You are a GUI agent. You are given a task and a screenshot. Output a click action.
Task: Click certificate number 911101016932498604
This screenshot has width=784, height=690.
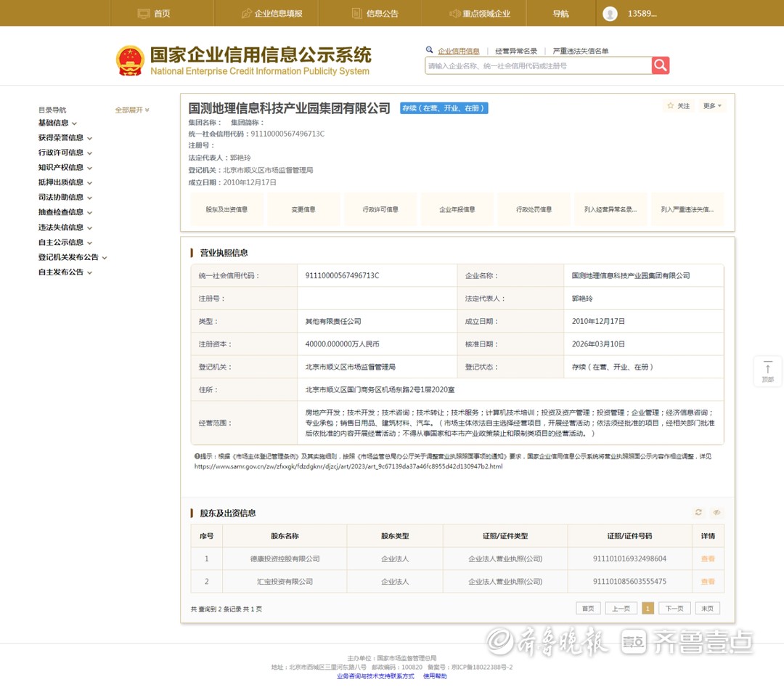[x=629, y=559]
